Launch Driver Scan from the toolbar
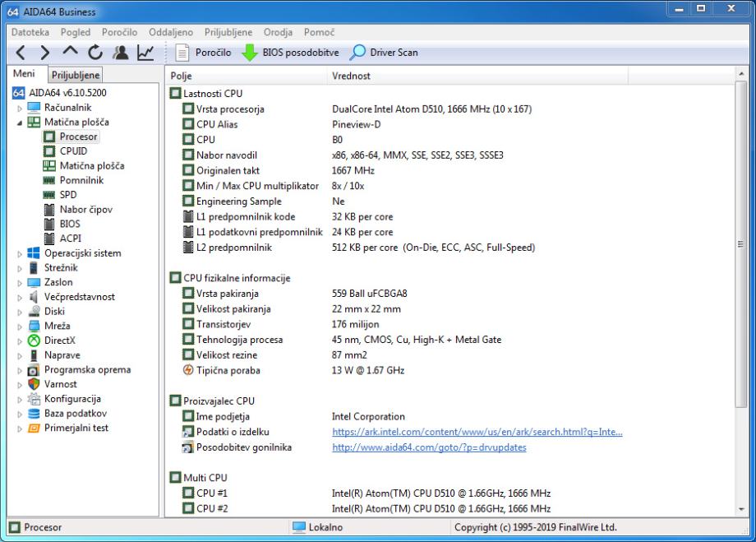Viewport: 756px width, 542px height. (385, 53)
